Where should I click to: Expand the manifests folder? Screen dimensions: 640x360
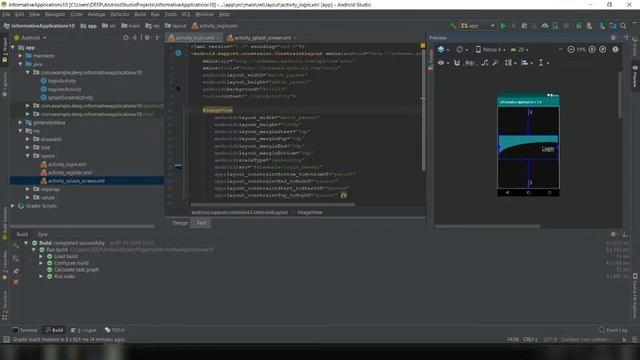pyautogui.click(x=20, y=56)
